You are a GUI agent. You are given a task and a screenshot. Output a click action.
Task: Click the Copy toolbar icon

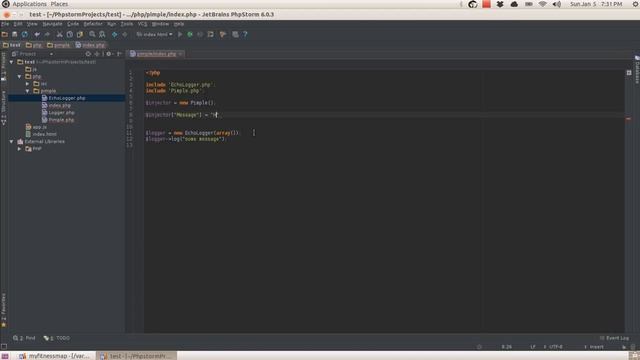70,35
